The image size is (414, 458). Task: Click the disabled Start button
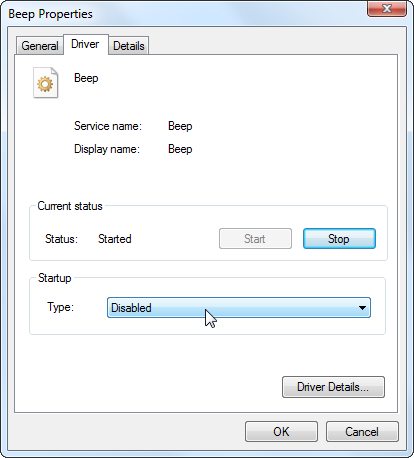(x=255, y=239)
